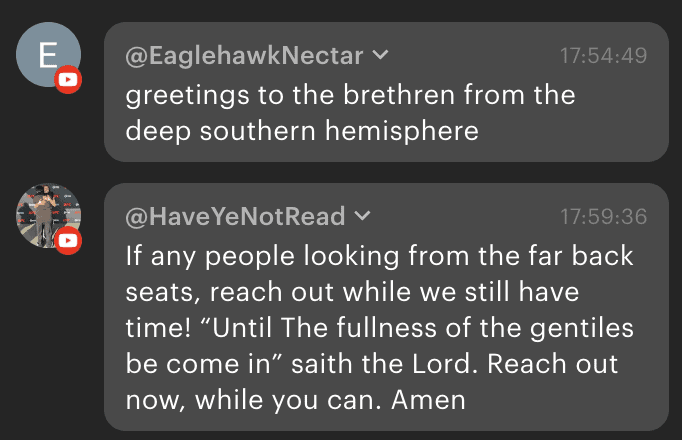Screen dimensions: 682x440
Task: Click the "If any people looking" message line
Action: [x=379, y=255]
